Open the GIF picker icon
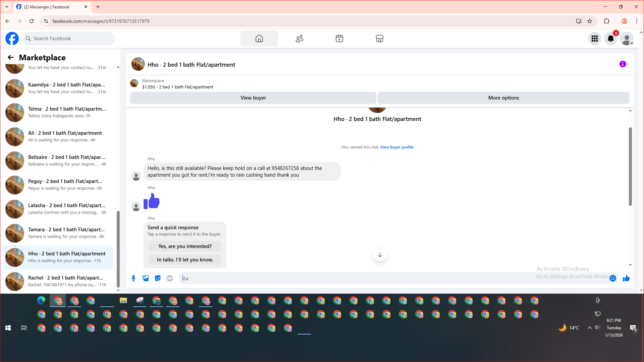The height and width of the screenshot is (362, 644). point(170,278)
